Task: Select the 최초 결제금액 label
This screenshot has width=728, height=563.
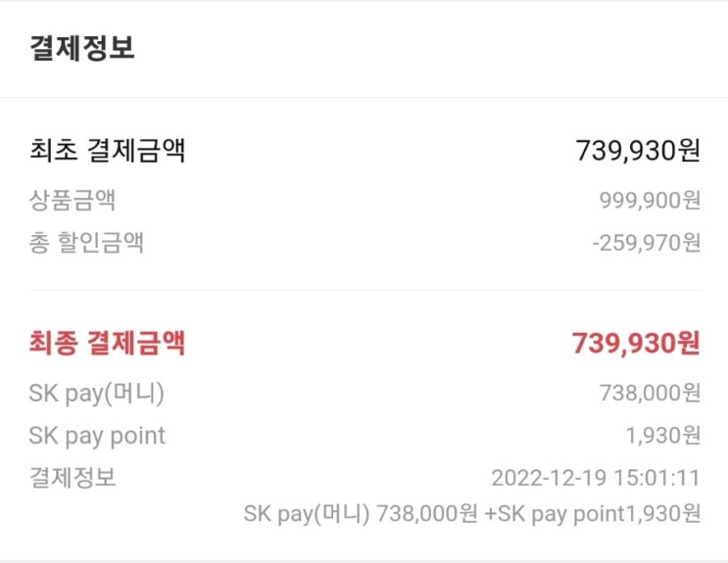Action: tap(108, 151)
